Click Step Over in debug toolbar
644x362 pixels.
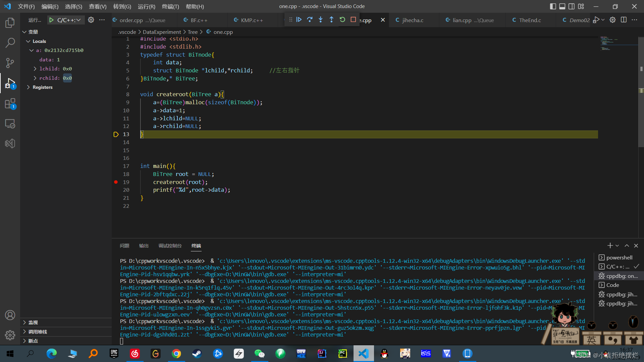click(x=310, y=20)
